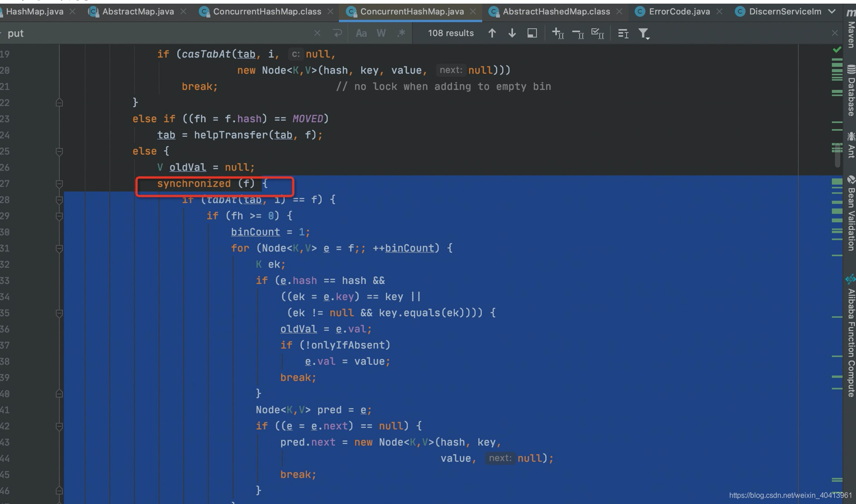Toggle Words (W) option in find bar

click(x=381, y=33)
